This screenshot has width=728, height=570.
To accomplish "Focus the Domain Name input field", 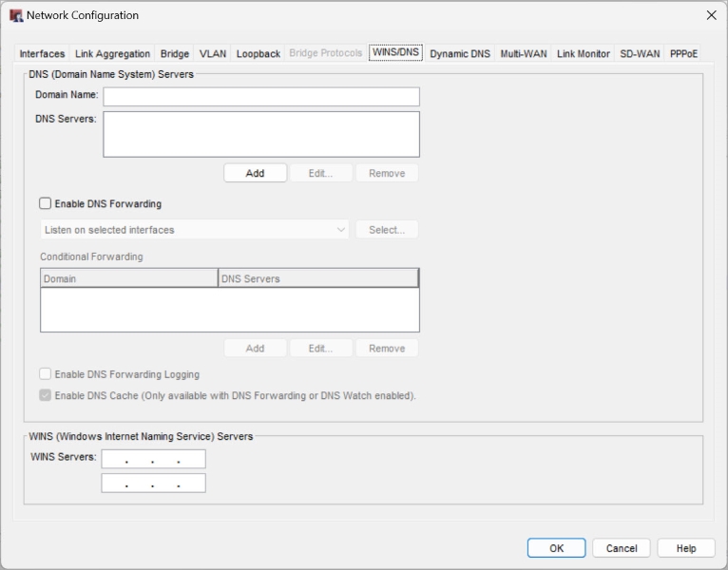I will (261, 97).
